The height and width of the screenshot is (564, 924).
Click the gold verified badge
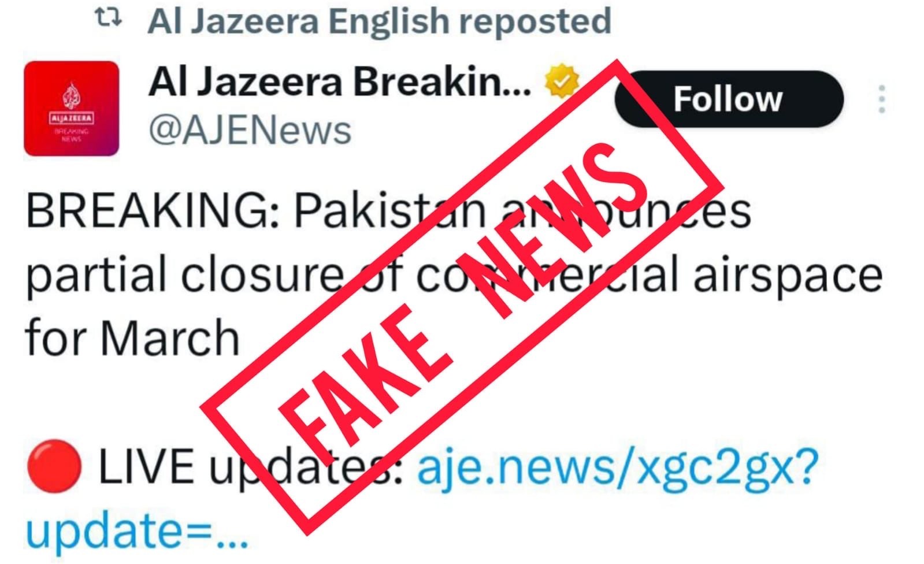[x=562, y=81]
